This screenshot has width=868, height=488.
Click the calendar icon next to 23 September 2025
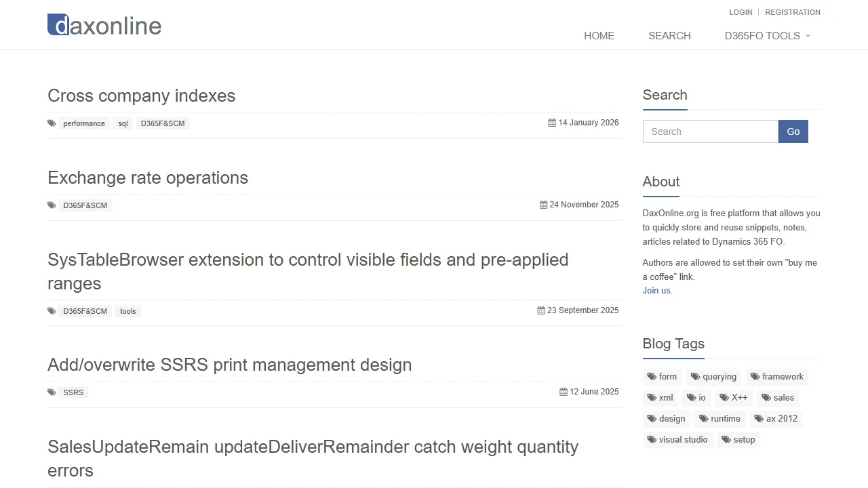click(x=541, y=310)
